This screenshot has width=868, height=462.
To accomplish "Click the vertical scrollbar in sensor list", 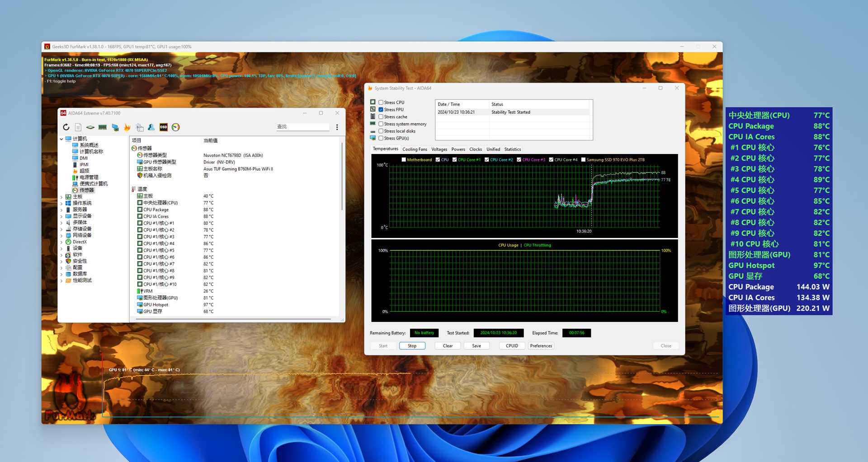I will tap(342, 176).
